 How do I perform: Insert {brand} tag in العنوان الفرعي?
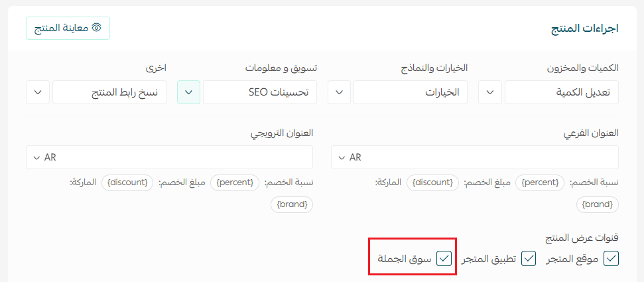597,204
